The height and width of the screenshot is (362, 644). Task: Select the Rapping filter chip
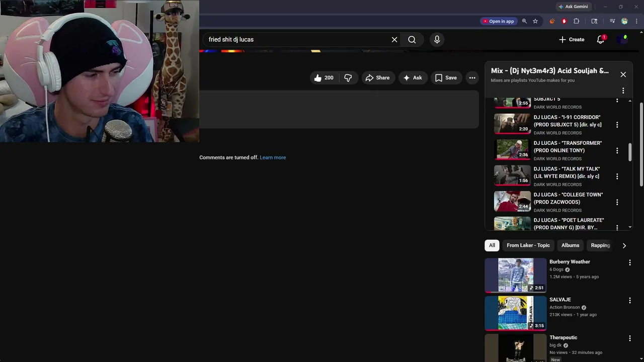coord(600,245)
